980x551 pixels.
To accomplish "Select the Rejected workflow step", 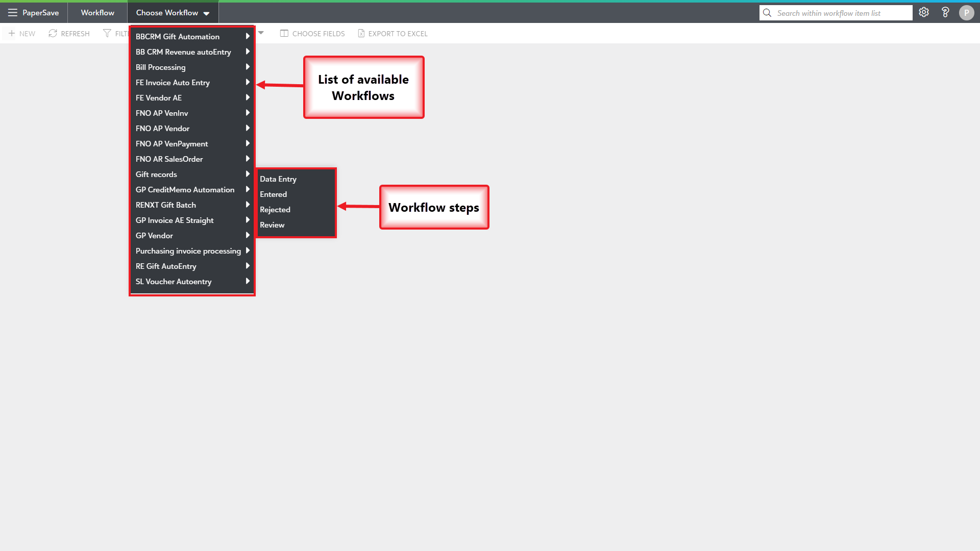I will pyautogui.click(x=275, y=210).
